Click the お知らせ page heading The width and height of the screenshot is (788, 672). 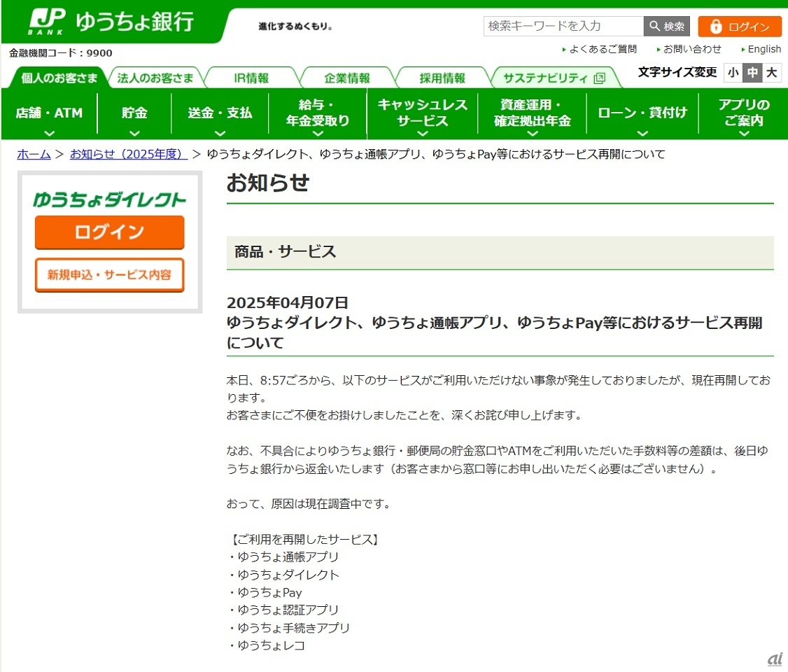tap(268, 183)
